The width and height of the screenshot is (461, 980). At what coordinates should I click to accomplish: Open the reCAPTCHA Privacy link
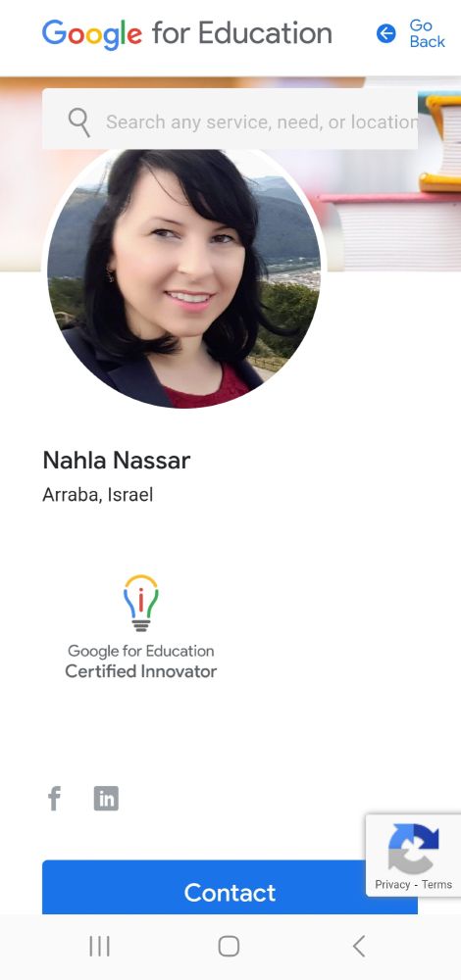click(x=392, y=884)
